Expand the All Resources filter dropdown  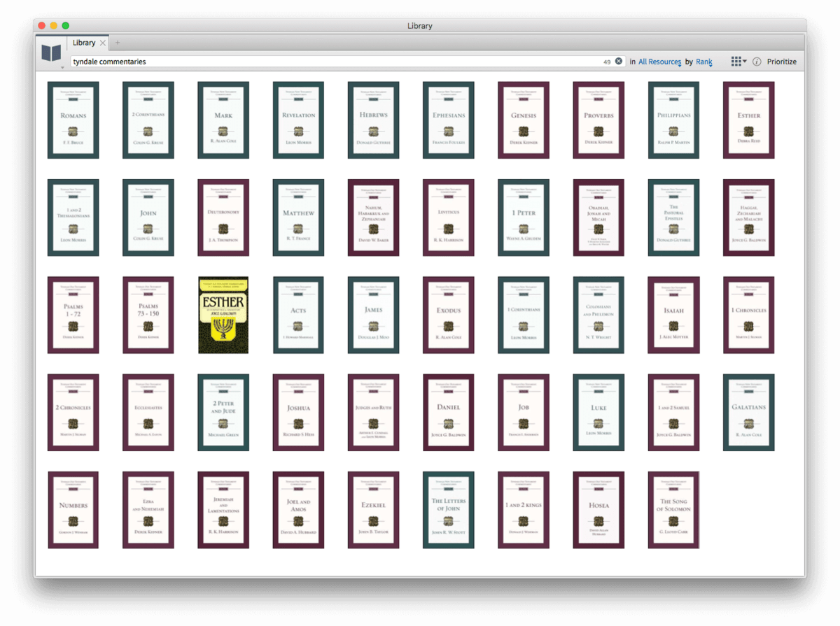point(659,62)
